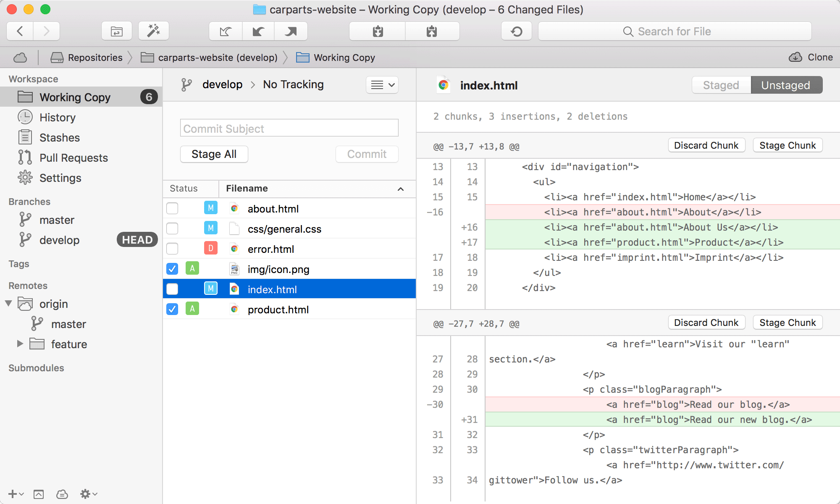Click the magic wand quick actions icon
Image resolution: width=840 pixels, height=504 pixels.
click(153, 31)
